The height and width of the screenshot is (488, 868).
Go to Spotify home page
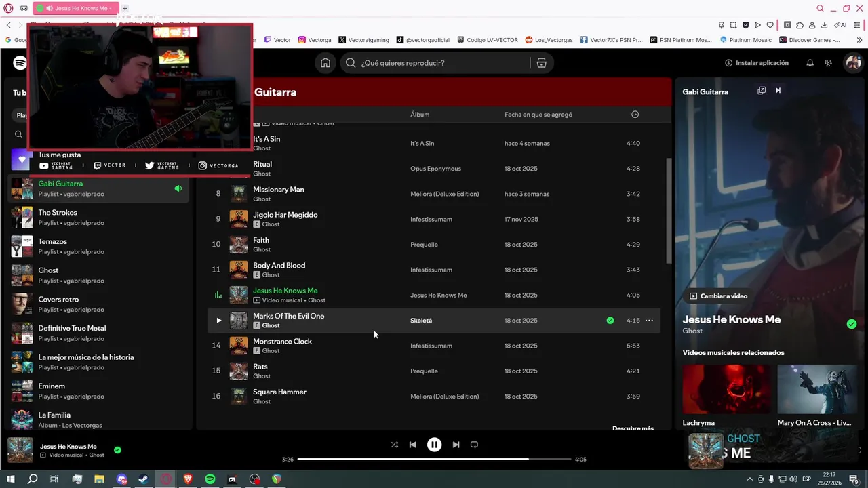click(325, 63)
